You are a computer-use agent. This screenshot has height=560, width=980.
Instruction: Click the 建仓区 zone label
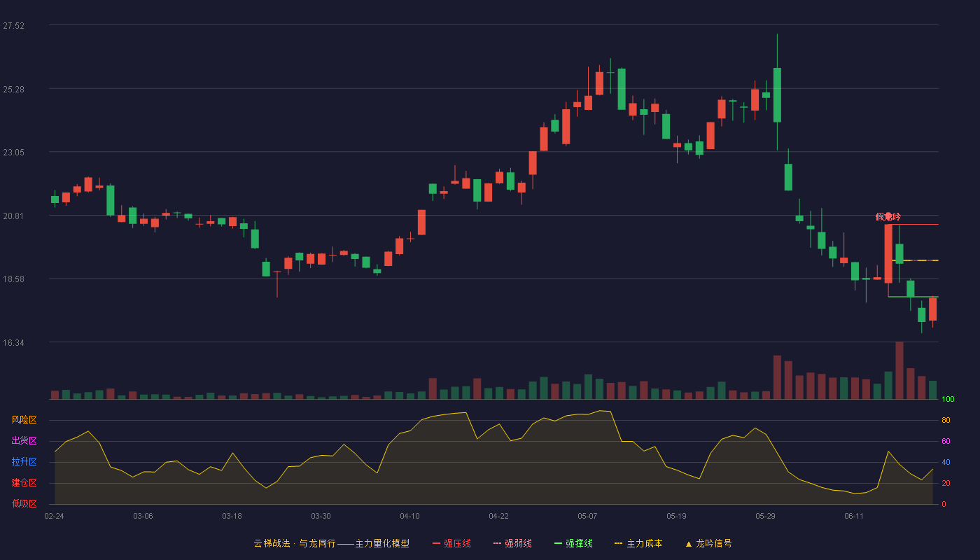24,483
